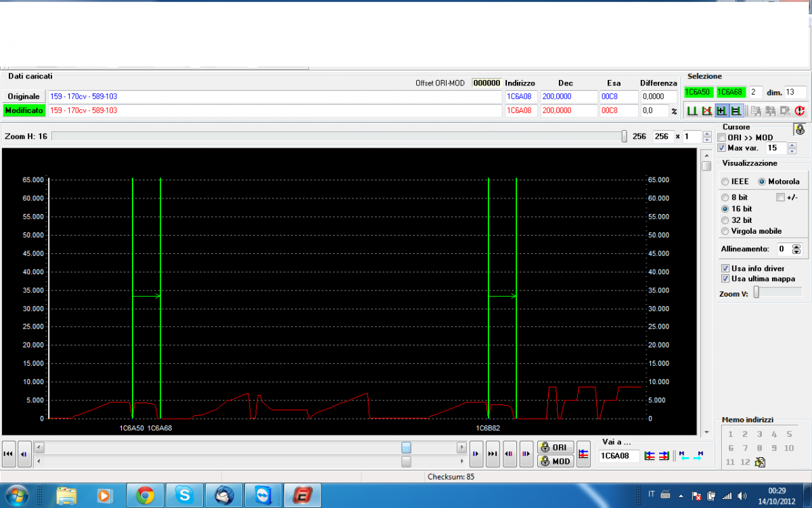
Task: Tick the +/- signed checkbox
Action: coord(780,197)
